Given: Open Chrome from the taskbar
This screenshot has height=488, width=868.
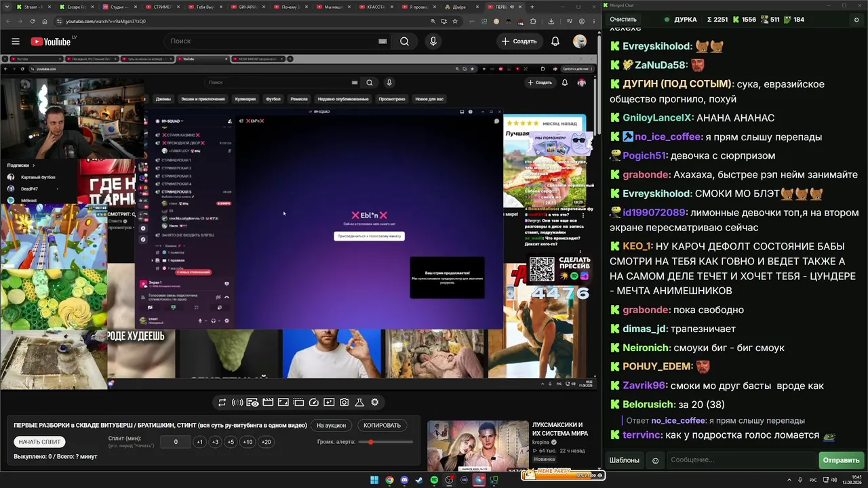Looking at the screenshot, I should pos(389,480).
